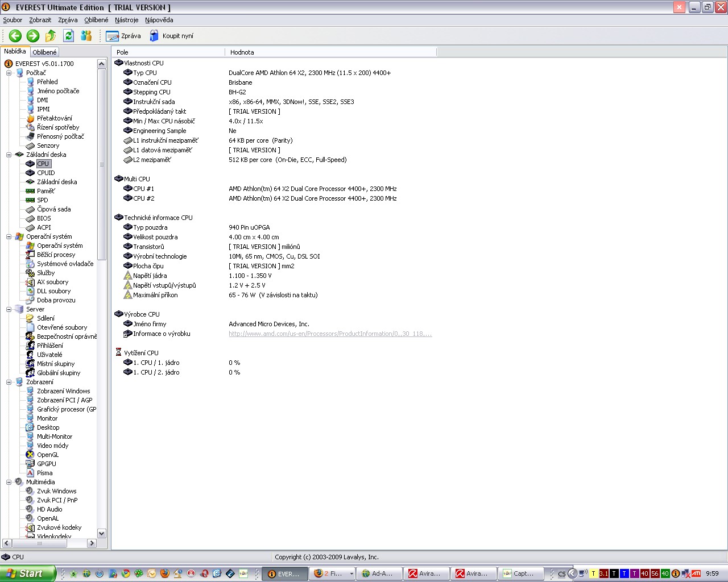Click the Windows Start button
Viewport: 728px width, 582px height.
coord(27,573)
